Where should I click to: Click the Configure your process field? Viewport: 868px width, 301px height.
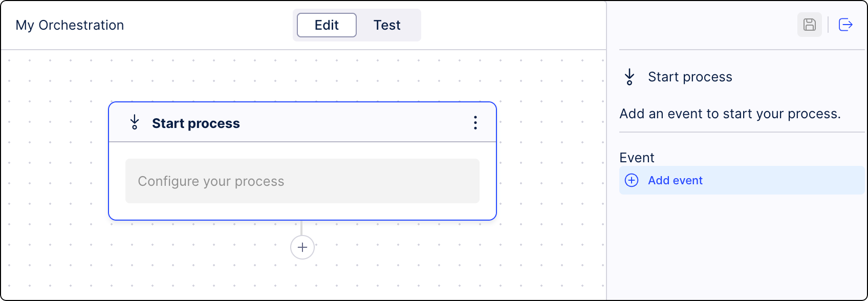tap(302, 181)
